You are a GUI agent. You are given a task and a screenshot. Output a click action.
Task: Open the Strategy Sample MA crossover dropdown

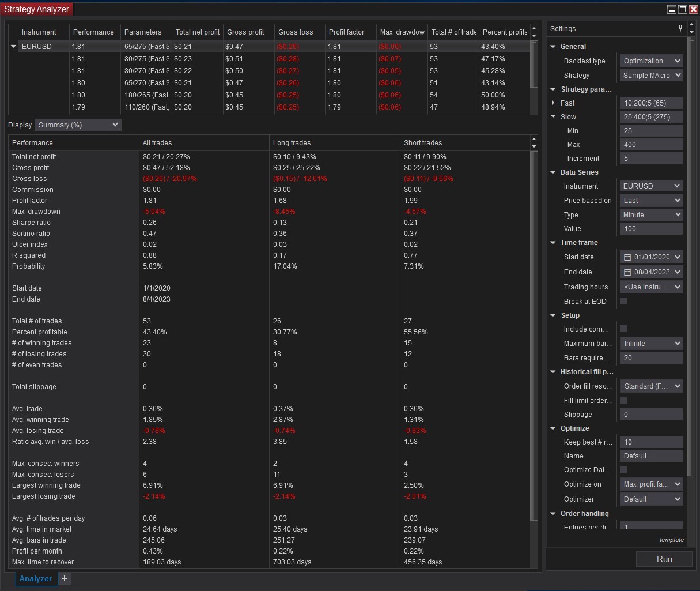pos(652,76)
